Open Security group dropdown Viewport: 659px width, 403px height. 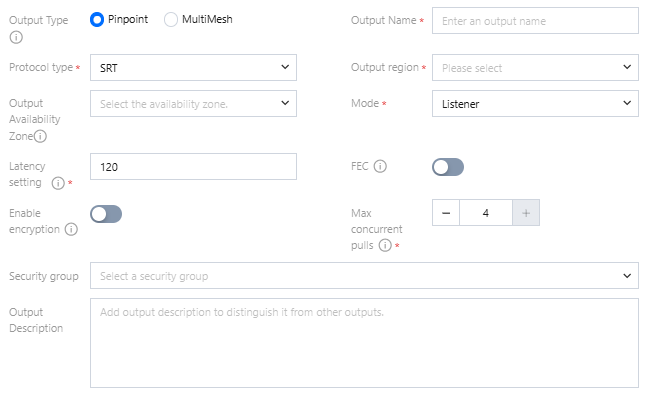[x=364, y=275]
